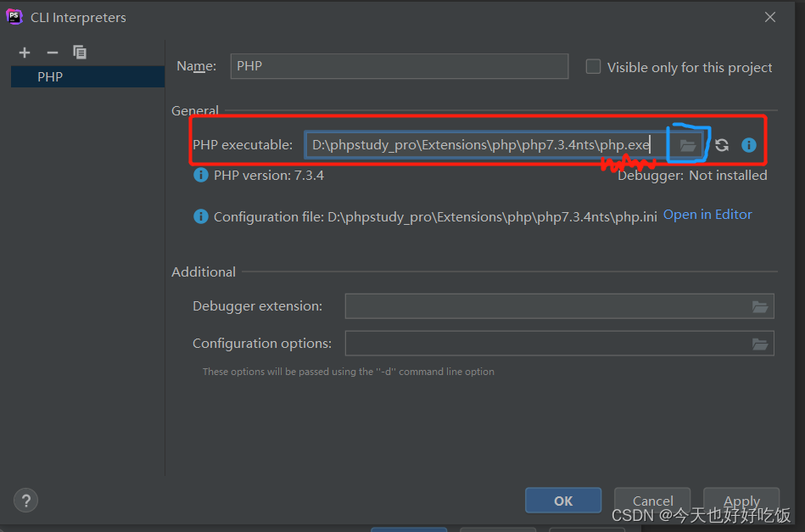This screenshot has height=532, width=805.
Task: Close the CLI Interpreters dialog
Action: click(x=770, y=17)
